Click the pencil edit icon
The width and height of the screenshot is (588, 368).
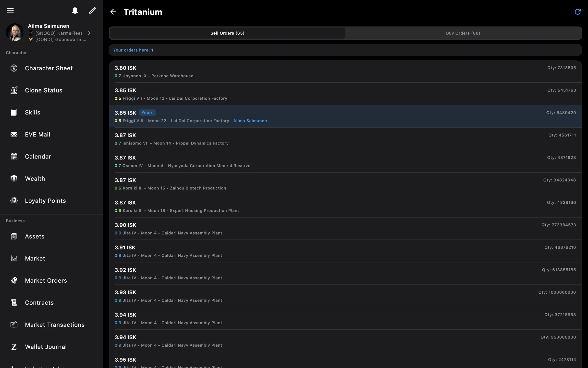(92, 10)
